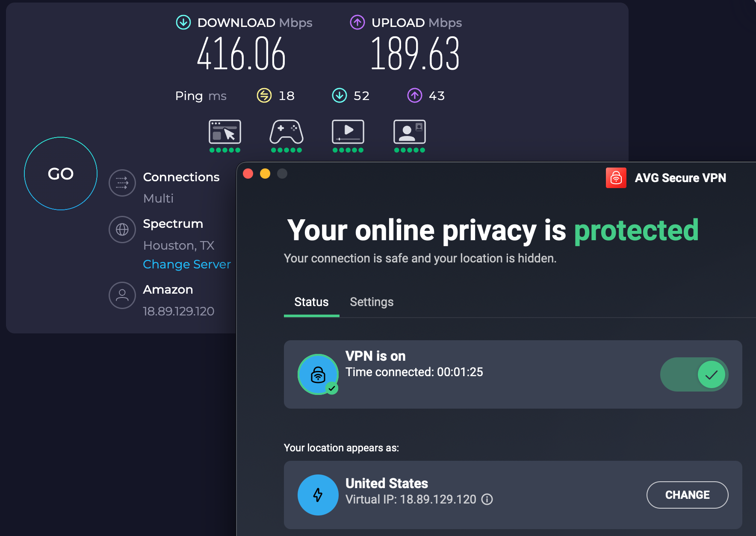Open Change Server for Spectrum Houston

186,264
